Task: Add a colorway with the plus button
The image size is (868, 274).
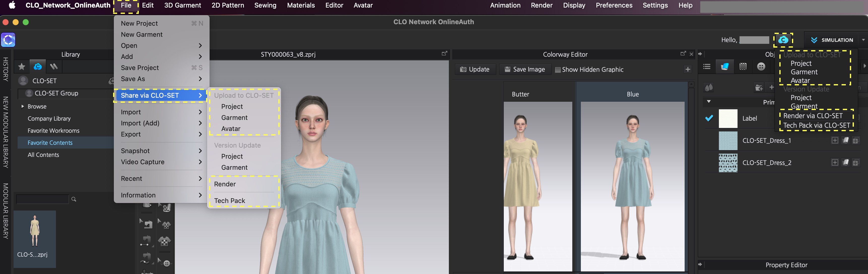Action: [x=688, y=70]
